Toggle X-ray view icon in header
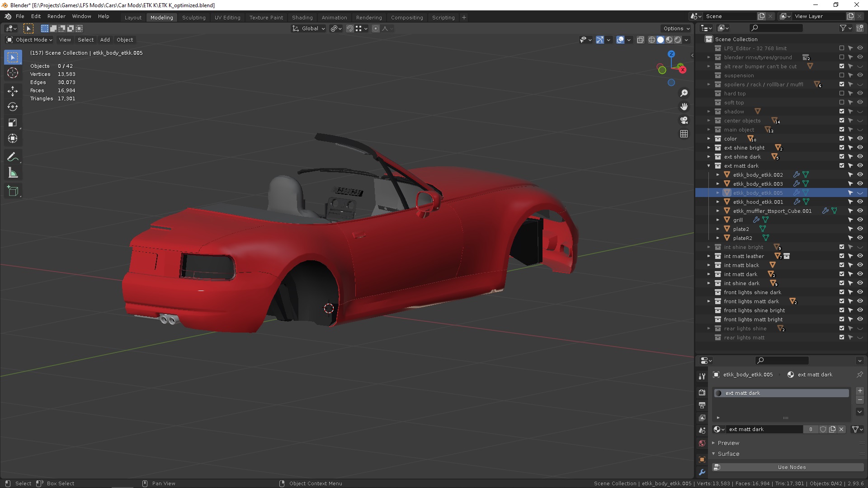 [641, 40]
